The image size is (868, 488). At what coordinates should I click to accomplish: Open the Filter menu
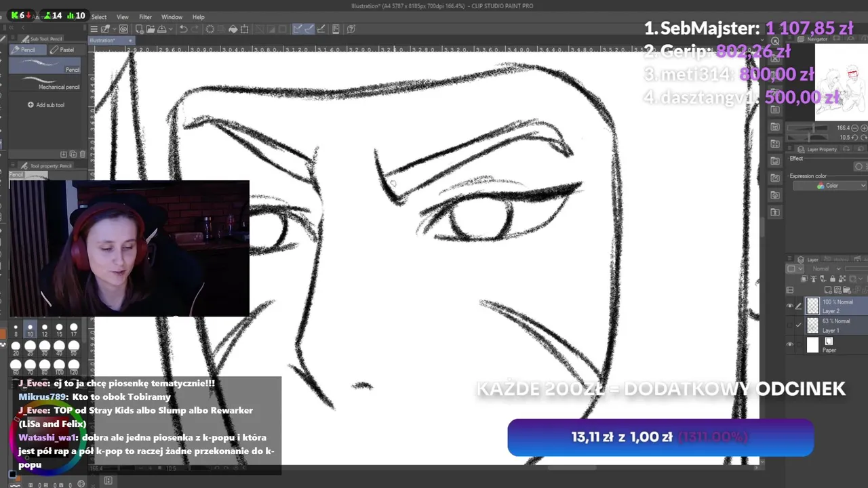coord(146,17)
